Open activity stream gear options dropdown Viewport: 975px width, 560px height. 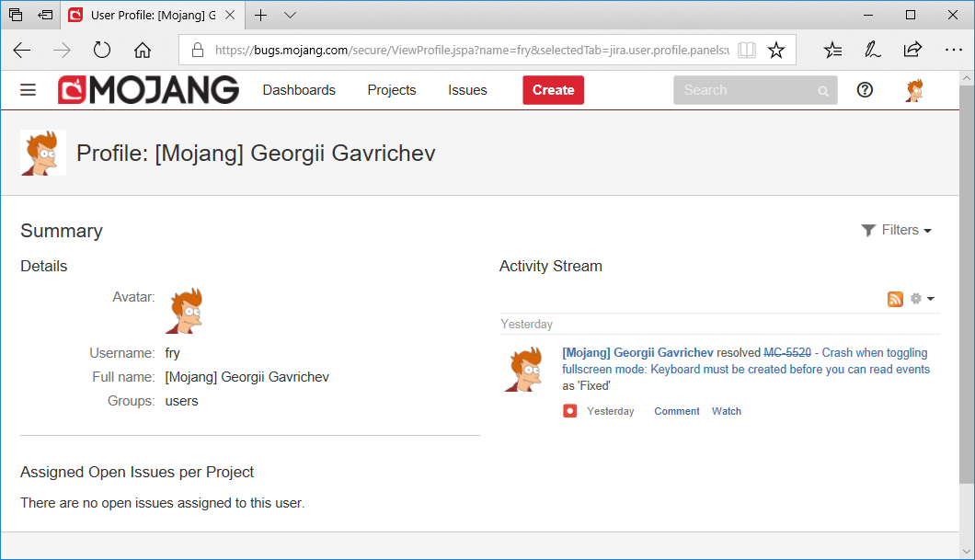(922, 299)
